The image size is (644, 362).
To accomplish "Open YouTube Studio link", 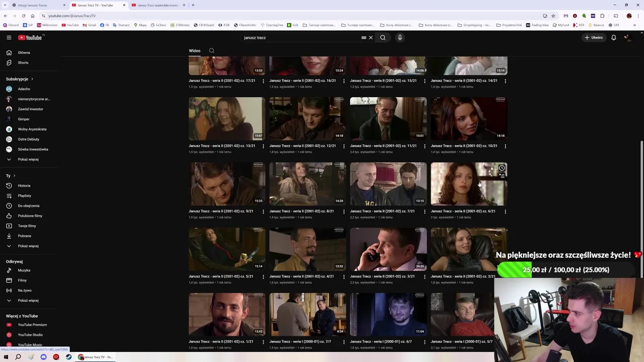I will (30, 335).
